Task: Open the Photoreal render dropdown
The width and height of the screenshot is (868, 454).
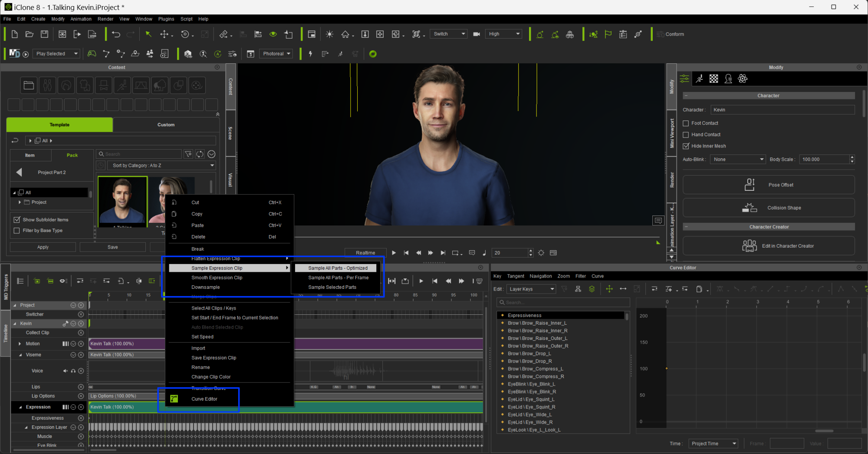Action: pyautogui.click(x=276, y=54)
